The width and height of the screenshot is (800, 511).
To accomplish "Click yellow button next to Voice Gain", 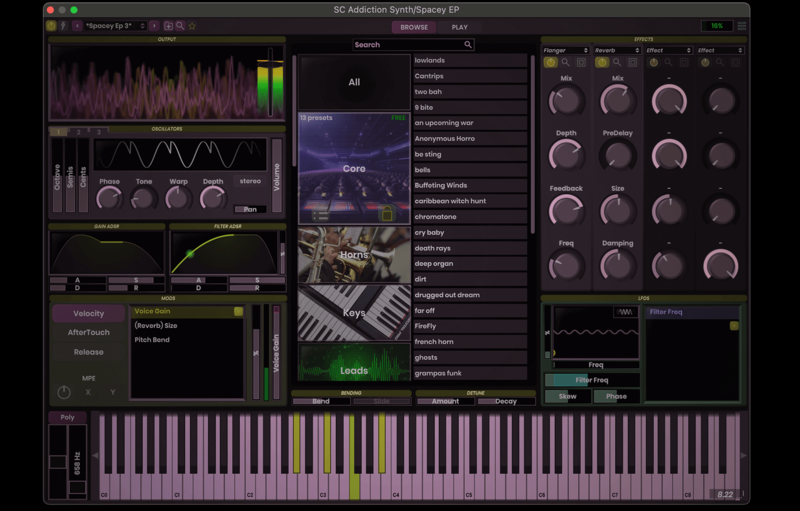I will (x=238, y=311).
